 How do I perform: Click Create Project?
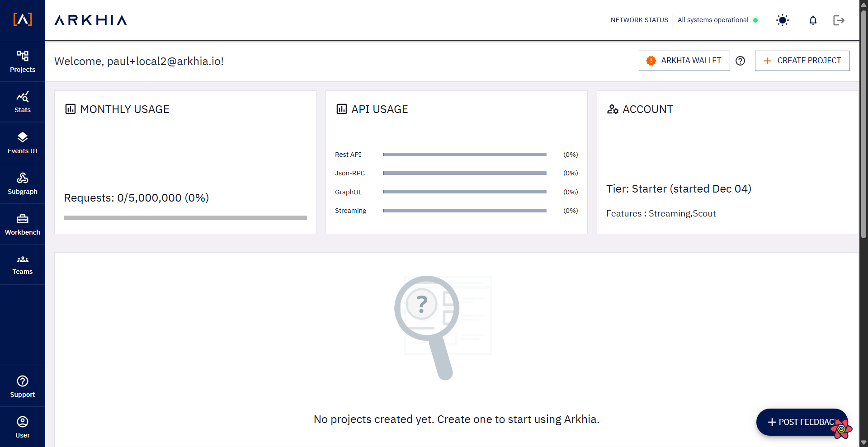pos(802,61)
